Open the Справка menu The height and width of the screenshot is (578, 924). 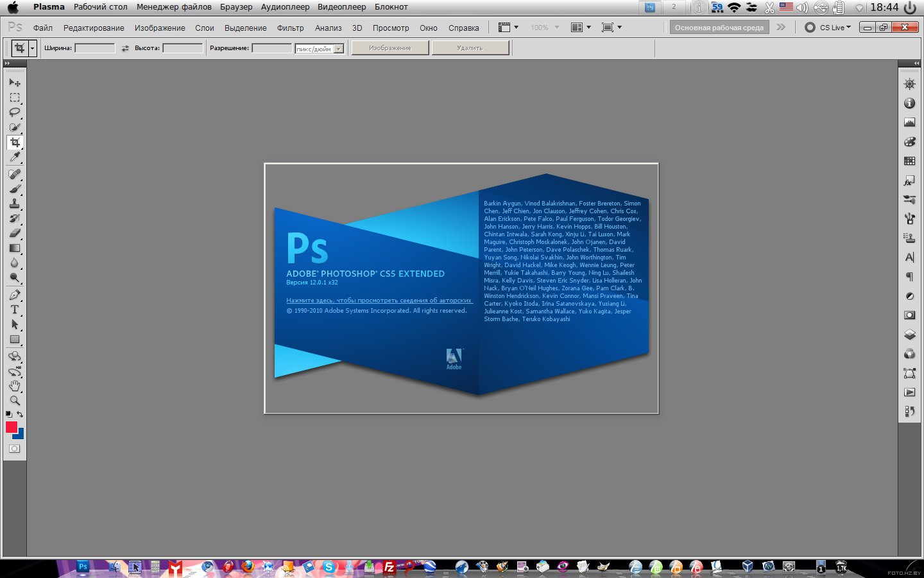click(x=464, y=28)
